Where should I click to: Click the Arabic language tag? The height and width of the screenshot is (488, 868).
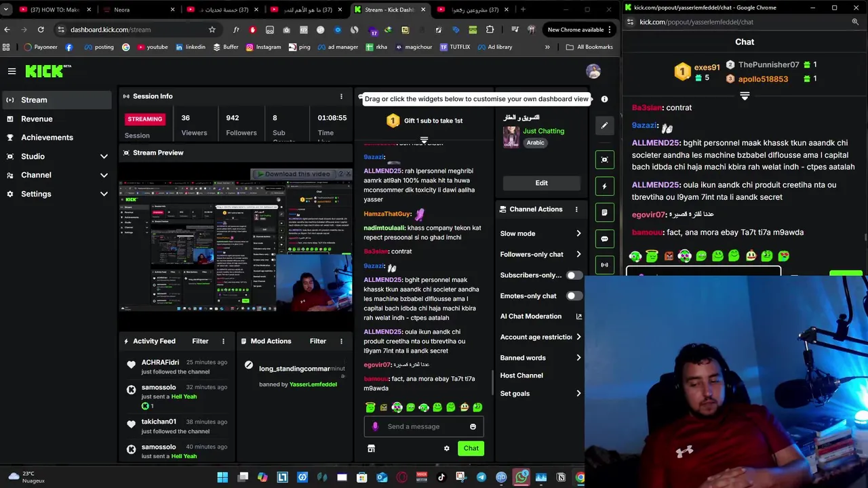click(x=535, y=143)
